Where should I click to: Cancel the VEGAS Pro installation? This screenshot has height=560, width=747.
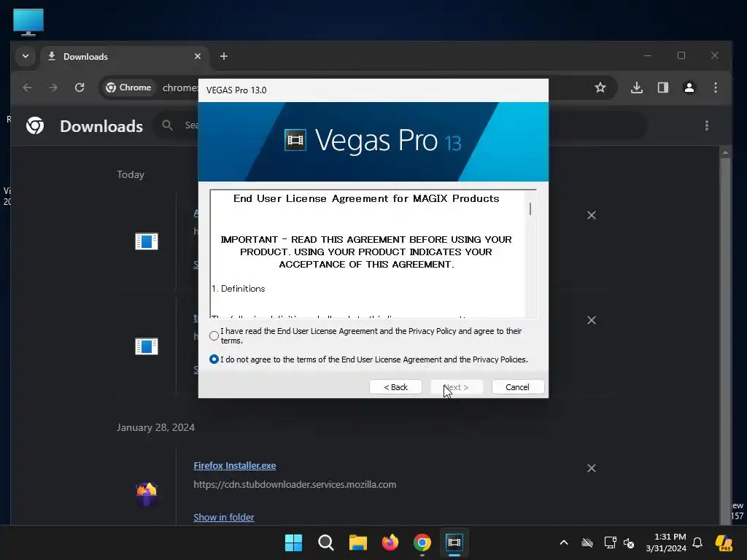tap(517, 387)
